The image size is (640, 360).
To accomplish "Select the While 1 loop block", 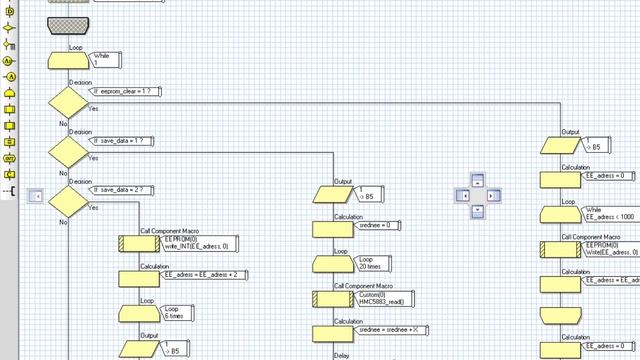I will 68,60.
